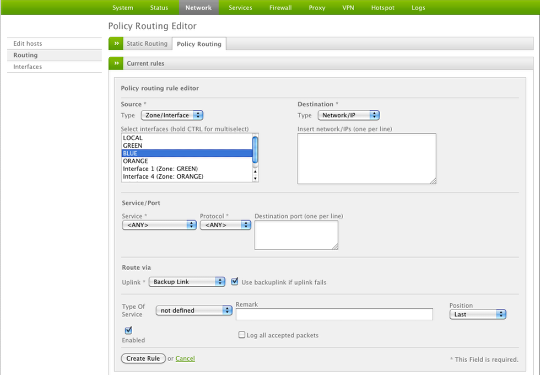Image resolution: width=540 pixels, height=375 pixels.
Task: Click the interfaces list scroll up arrow
Action: point(255,171)
